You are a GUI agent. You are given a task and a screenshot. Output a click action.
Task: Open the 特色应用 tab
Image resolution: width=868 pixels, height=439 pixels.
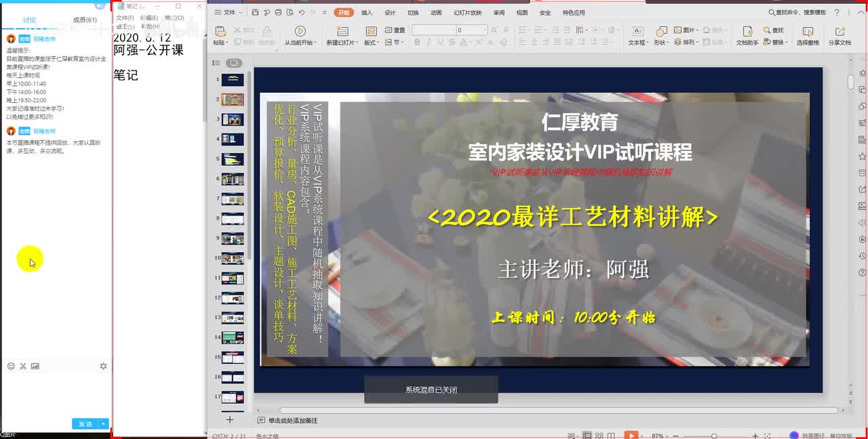tap(574, 12)
